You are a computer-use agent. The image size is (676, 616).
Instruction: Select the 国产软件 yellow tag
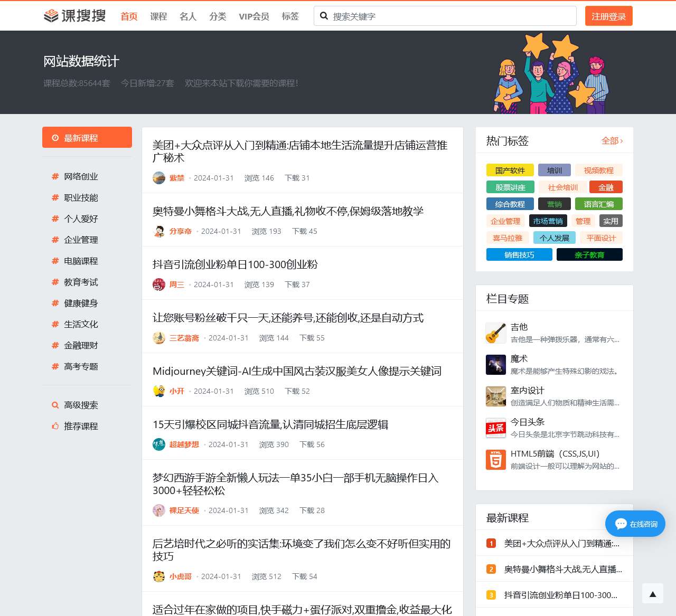pyautogui.click(x=510, y=170)
